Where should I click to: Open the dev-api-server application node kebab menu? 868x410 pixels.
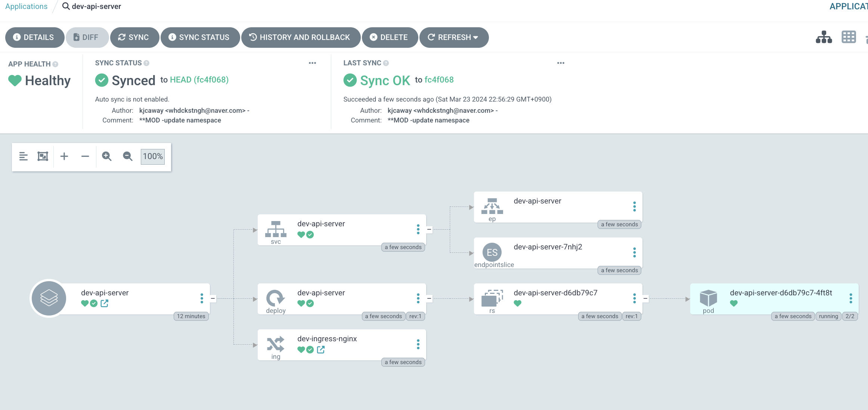click(202, 298)
